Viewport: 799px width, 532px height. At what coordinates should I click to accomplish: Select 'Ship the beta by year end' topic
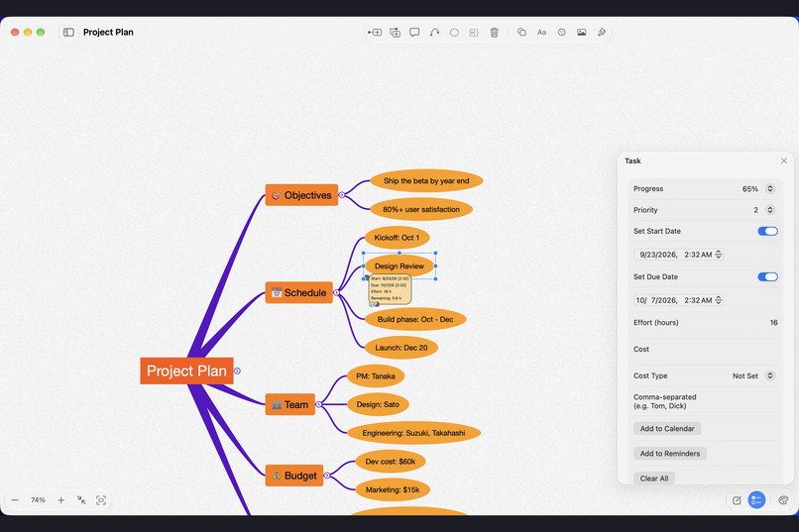(426, 180)
